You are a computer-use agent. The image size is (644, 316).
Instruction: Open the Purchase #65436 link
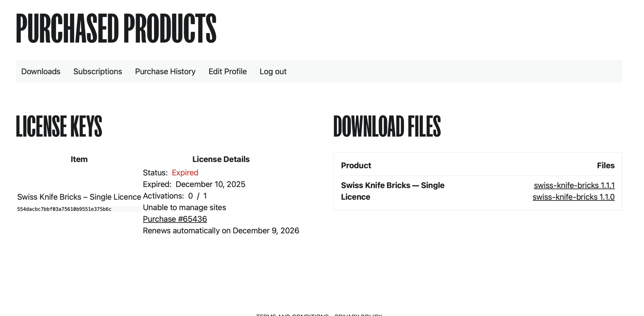click(x=175, y=219)
